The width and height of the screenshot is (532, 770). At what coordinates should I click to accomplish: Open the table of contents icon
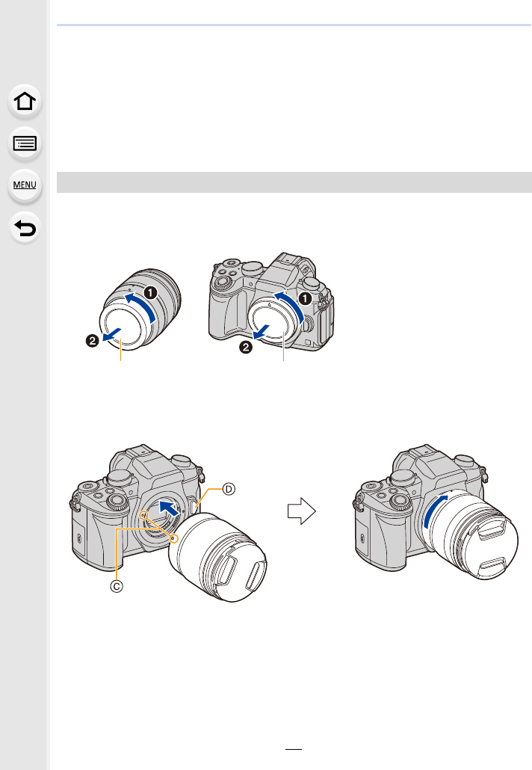coord(25,144)
